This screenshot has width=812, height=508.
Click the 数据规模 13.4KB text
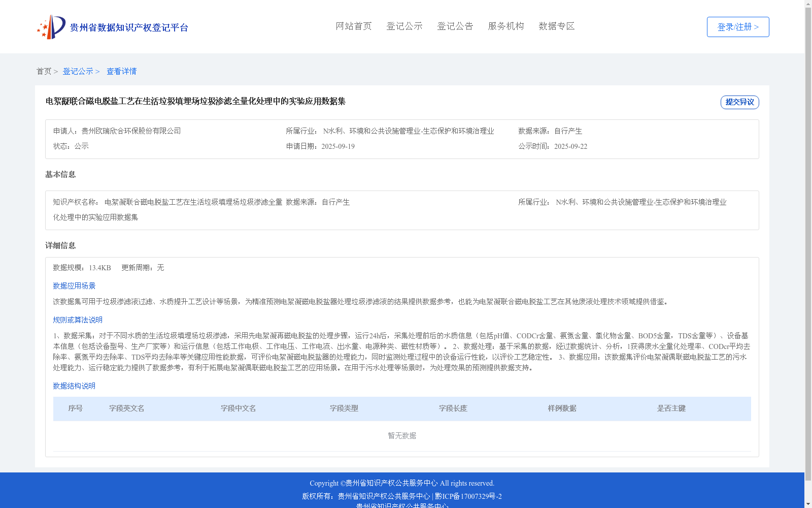coord(82,268)
